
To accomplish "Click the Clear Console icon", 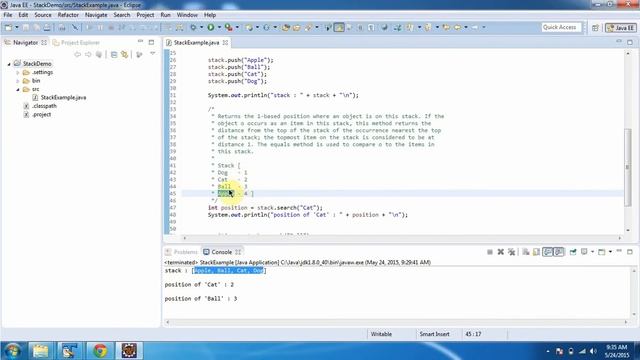I will [526, 252].
